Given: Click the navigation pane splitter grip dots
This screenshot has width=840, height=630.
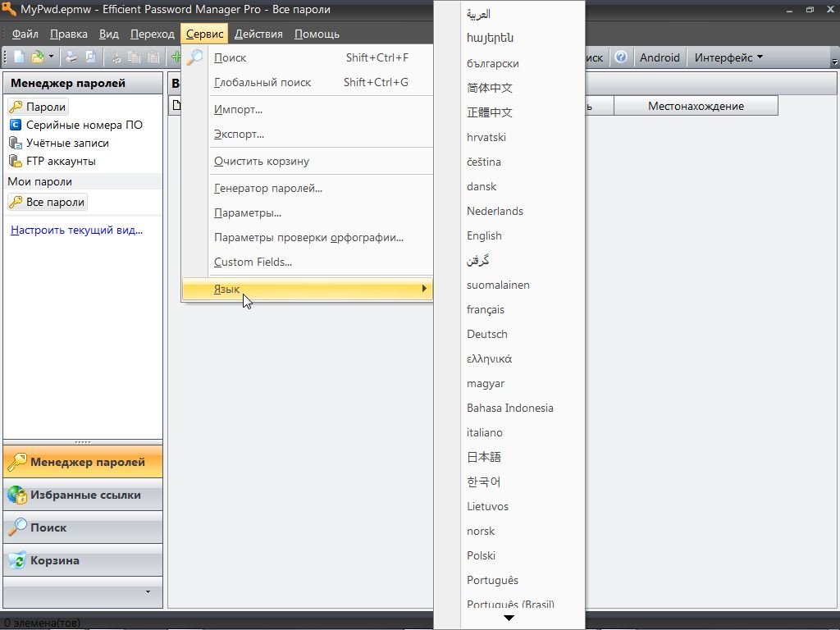Looking at the screenshot, I should point(83,442).
